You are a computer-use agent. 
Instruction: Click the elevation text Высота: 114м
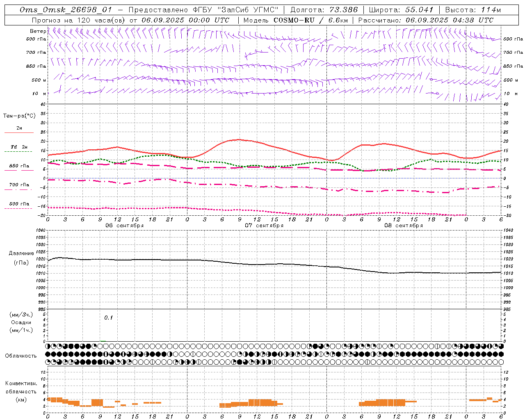click(473, 10)
